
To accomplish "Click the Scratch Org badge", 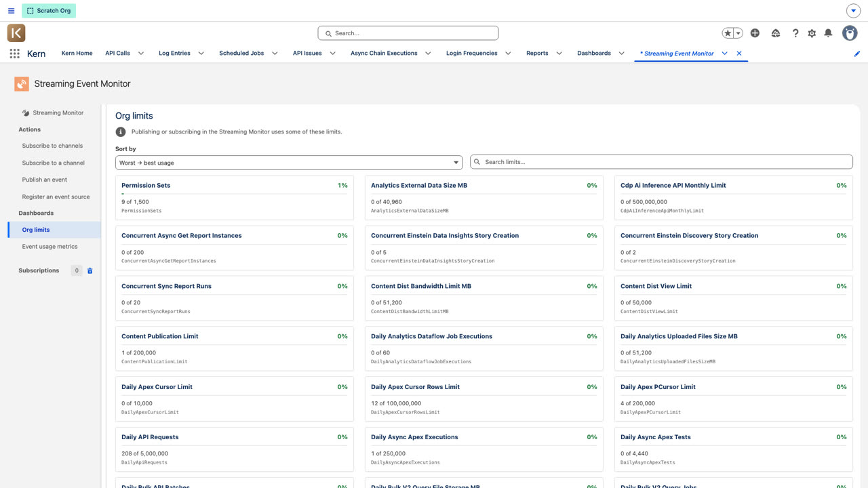I will coord(49,11).
